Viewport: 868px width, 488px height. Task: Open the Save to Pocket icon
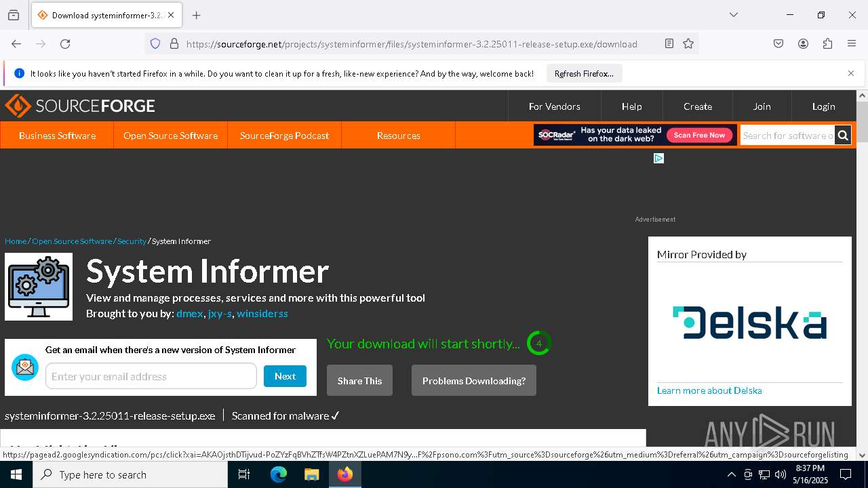pos(778,43)
